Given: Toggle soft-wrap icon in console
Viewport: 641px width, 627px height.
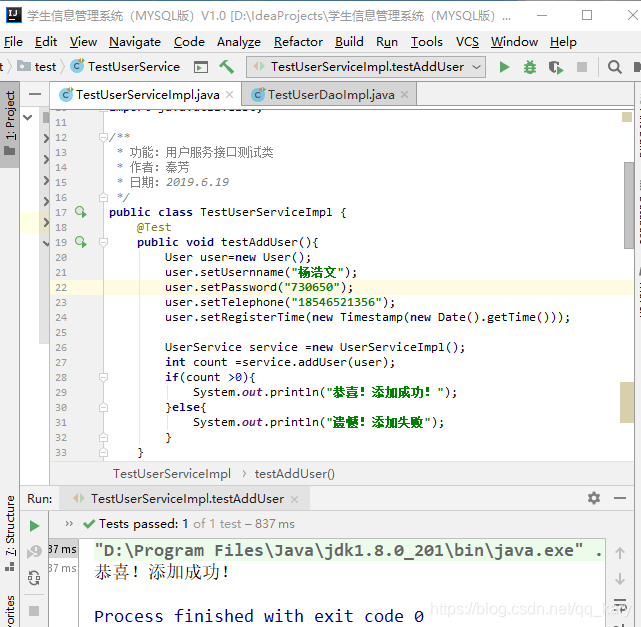Looking at the screenshot, I should pyautogui.click(x=620, y=605).
